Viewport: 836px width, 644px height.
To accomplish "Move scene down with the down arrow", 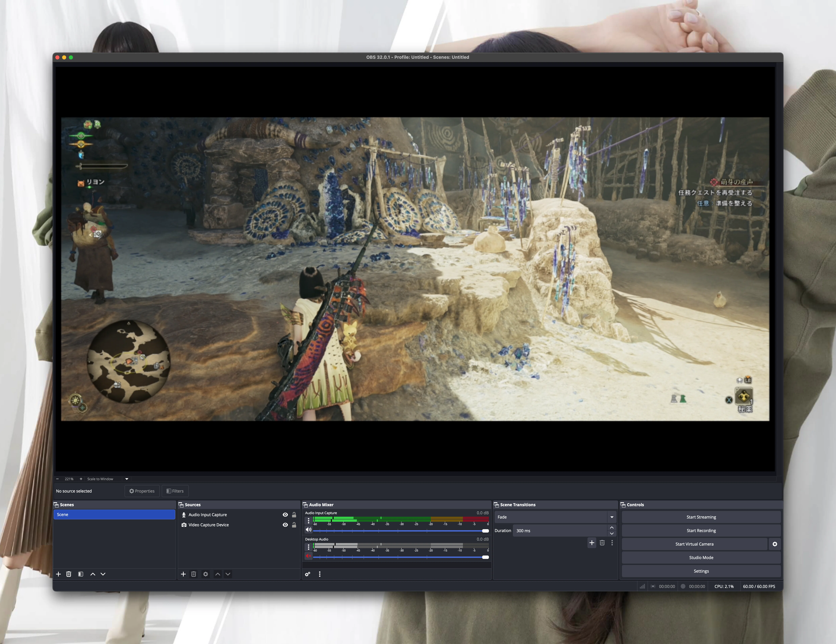I will point(103,574).
